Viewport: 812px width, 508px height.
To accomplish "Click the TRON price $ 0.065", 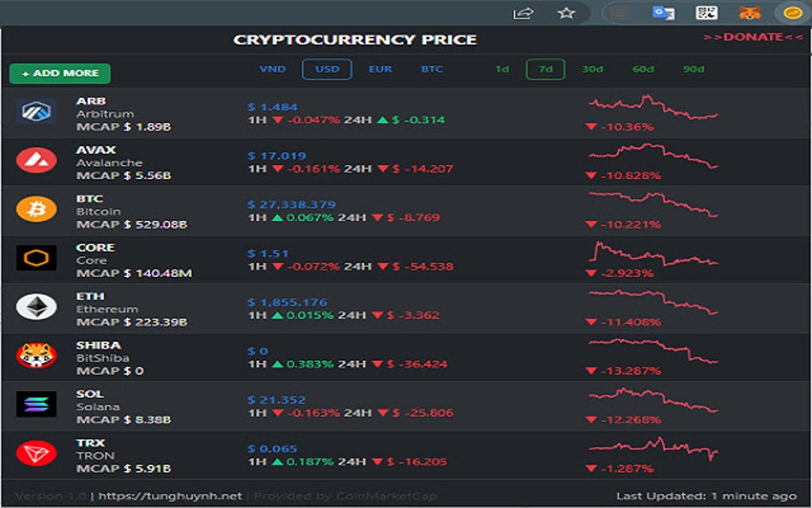I will coord(272,449).
